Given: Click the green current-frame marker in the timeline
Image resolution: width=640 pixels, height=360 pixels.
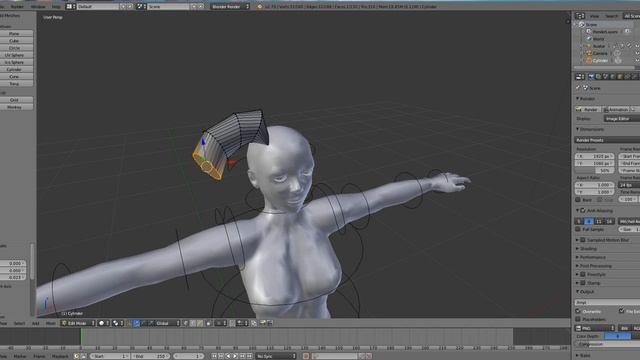Looking at the screenshot, I should point(81,337).
